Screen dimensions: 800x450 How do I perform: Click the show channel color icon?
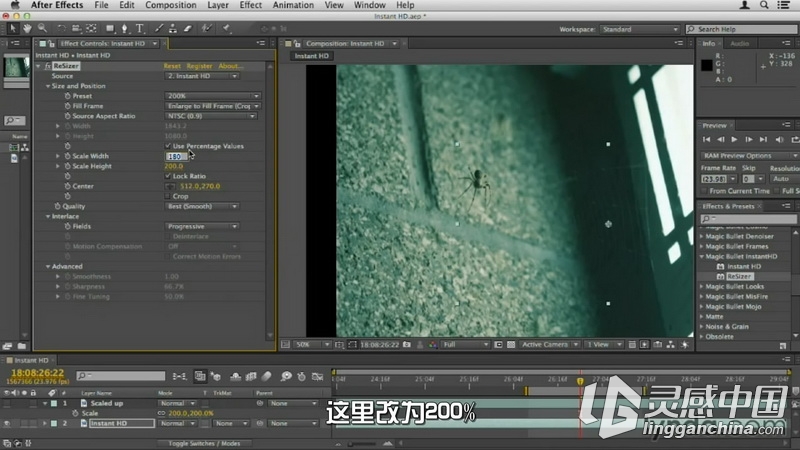point(433,344)
